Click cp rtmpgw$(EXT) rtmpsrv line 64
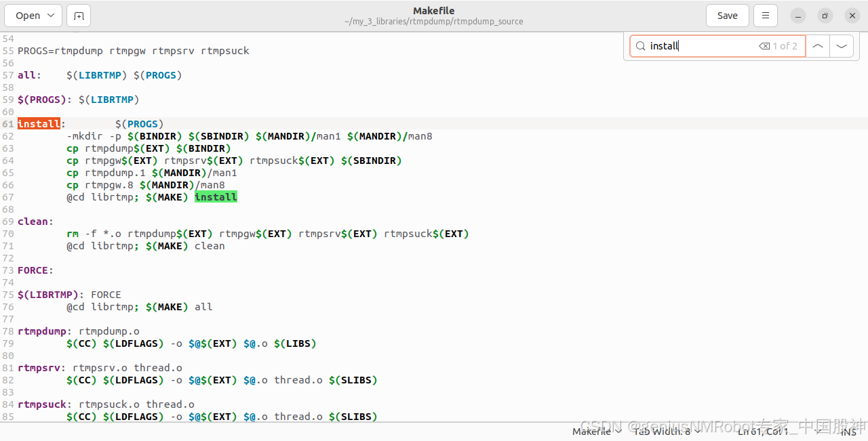Viewport: 868px width, 441px height. [234, 161]
